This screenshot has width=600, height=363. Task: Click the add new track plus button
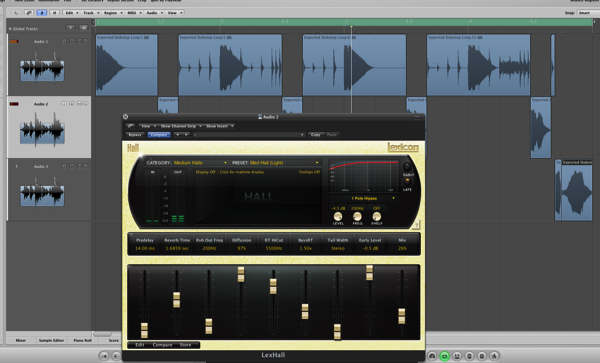click(70, 28)
